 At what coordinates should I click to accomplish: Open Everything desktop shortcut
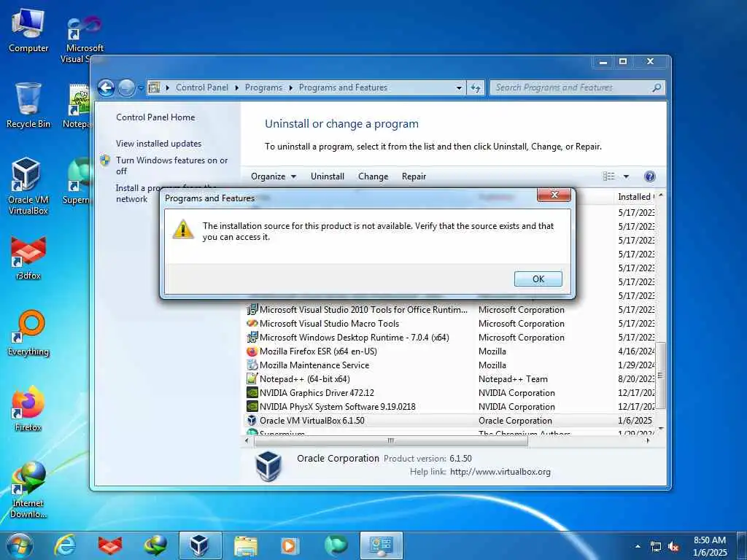point(28,332)
